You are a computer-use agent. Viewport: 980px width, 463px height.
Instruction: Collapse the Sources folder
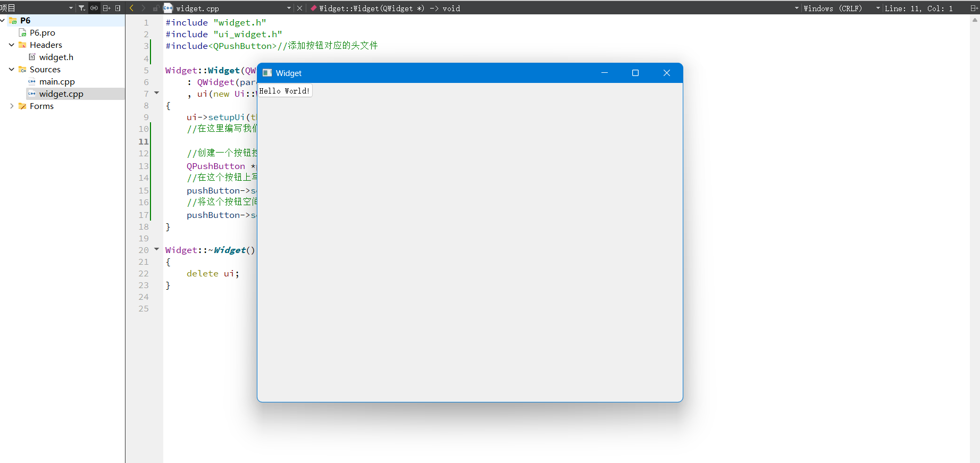pyautogui.click(x=11, y=69)
